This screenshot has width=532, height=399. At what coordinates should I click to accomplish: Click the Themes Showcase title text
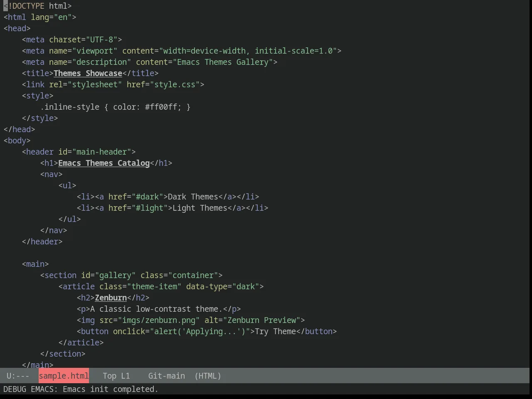(x=88, y=73)
